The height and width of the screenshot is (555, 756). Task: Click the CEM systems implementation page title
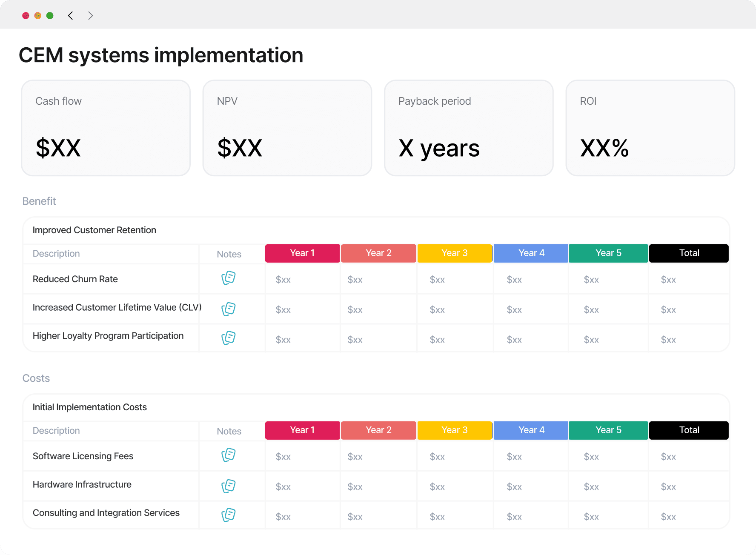[160, 54]
